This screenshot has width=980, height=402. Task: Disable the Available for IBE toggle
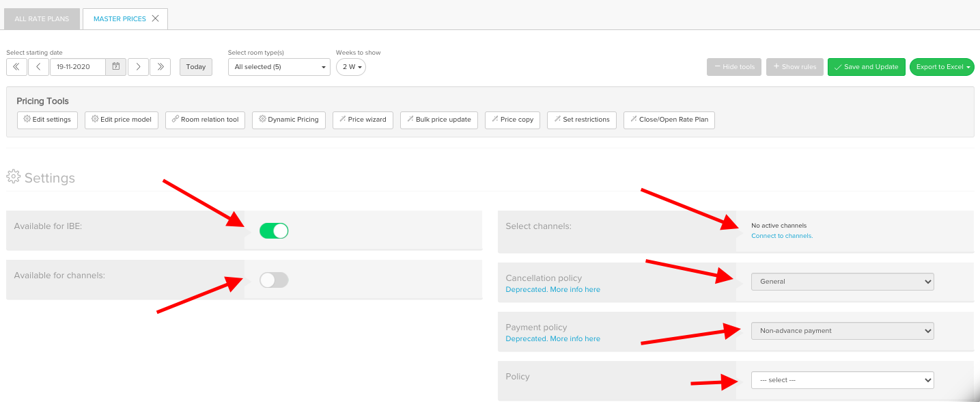tap(274, 231)
